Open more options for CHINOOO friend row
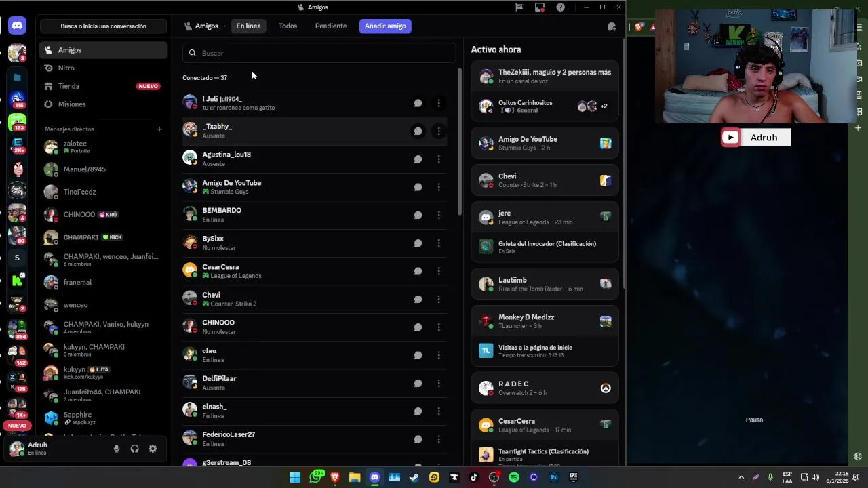This screenshot has width=868, height=488. pyautogui.click(x=439, y=327)
